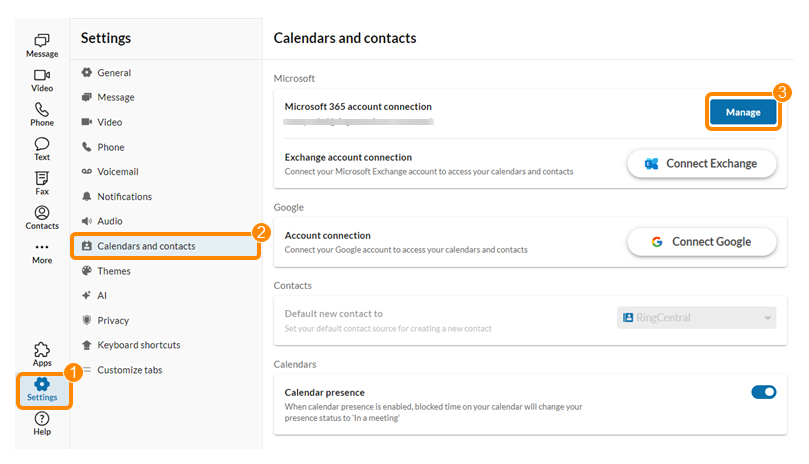Open the Video icon in left sidebar
The image size is (809, 464).
tap(42, 75)
